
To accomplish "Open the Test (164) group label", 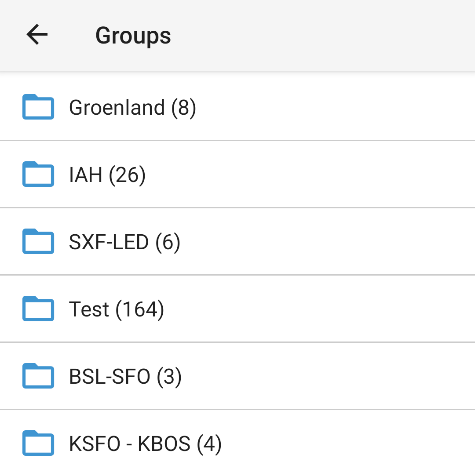I will 116,309.
